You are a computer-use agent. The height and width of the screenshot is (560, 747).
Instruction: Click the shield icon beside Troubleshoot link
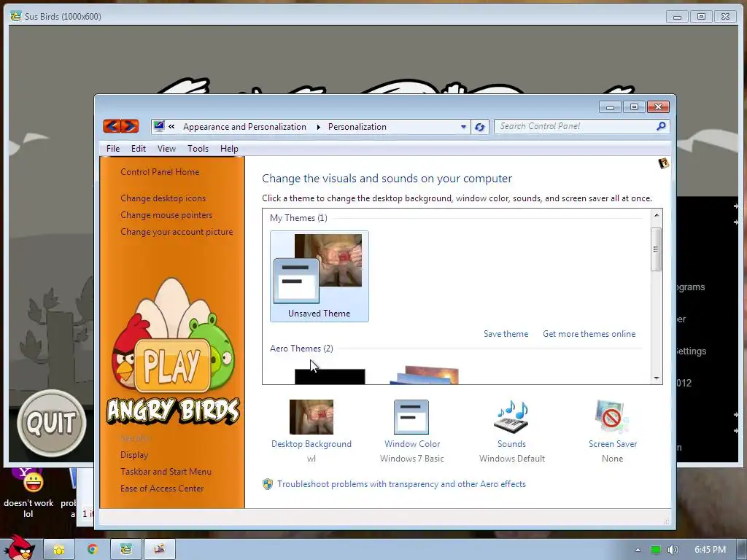tap(268, 484)
